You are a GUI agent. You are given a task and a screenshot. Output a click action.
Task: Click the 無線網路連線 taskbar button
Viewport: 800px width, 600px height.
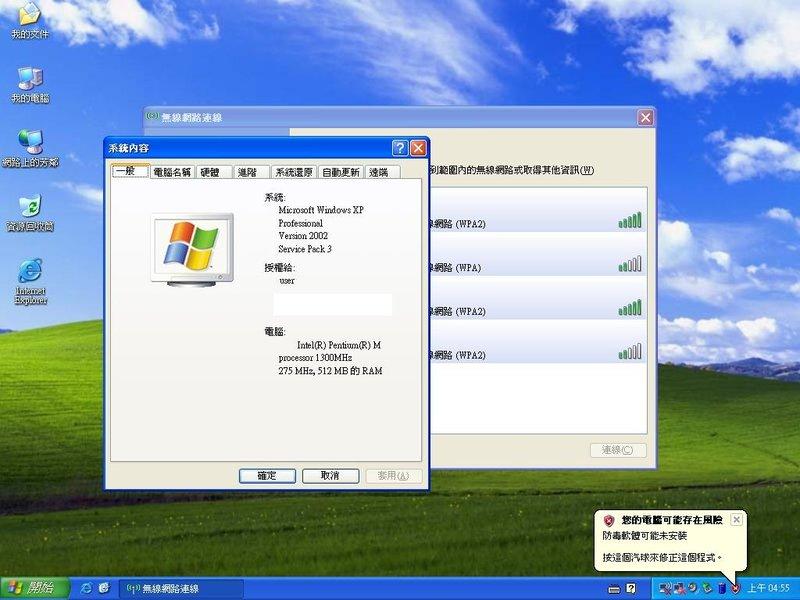pos(181,589)
